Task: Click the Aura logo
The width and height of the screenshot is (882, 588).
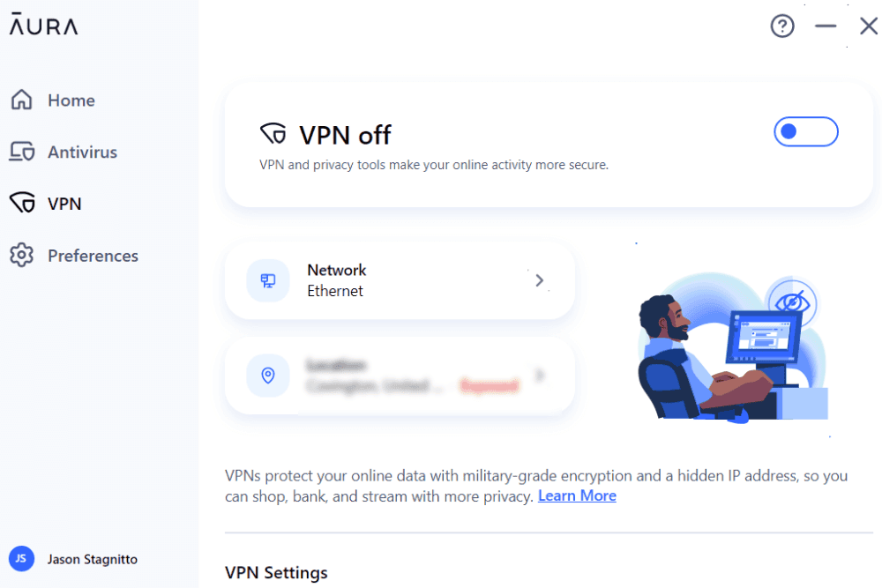Action: (43, 26)
